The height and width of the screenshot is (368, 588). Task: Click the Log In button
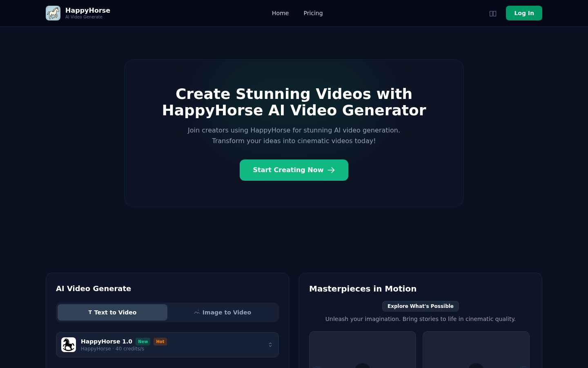point(524,13)
